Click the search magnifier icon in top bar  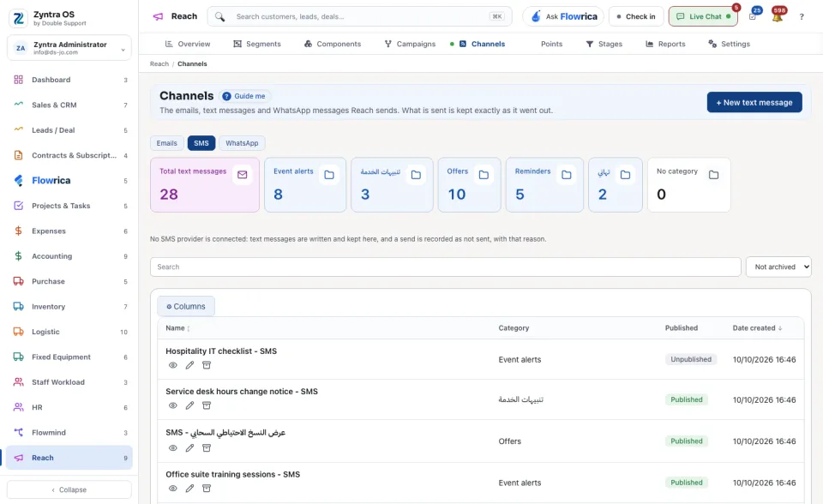click(220, 17)
